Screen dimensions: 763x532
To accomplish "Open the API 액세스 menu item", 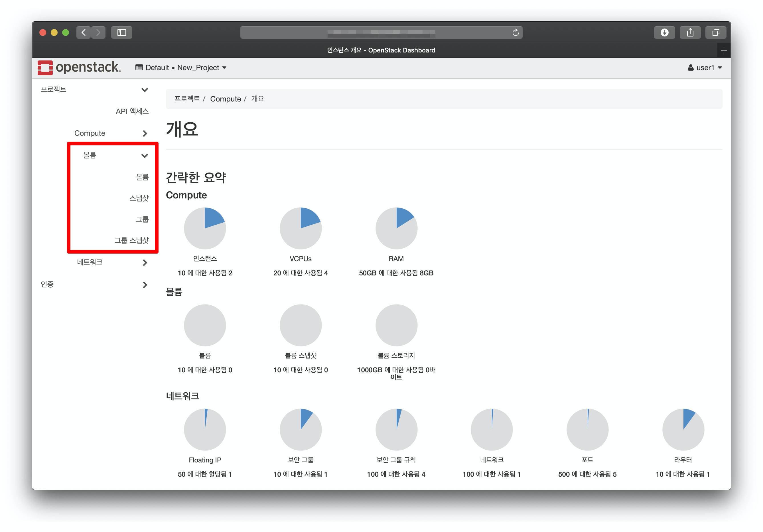I will pyautogui.click(x=132, y=111).
